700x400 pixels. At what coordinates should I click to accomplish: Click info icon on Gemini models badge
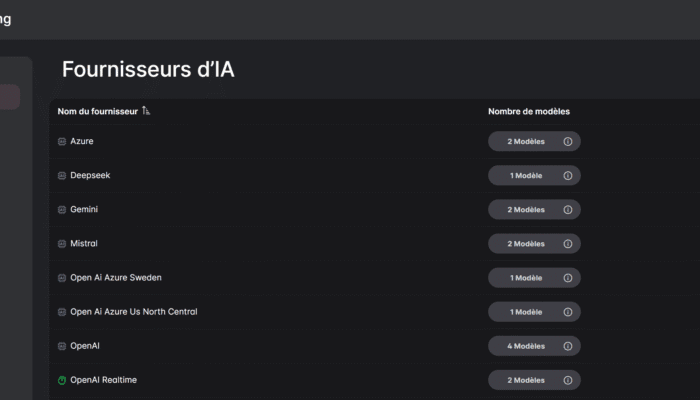tap(568, 210)
